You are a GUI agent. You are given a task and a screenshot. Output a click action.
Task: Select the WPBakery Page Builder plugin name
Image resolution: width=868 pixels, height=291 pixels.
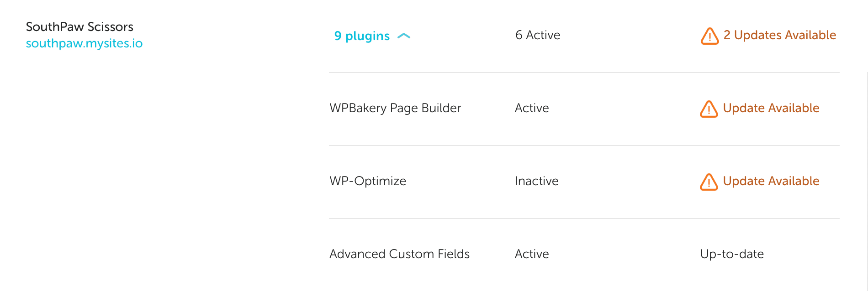[x=395, y=108]
